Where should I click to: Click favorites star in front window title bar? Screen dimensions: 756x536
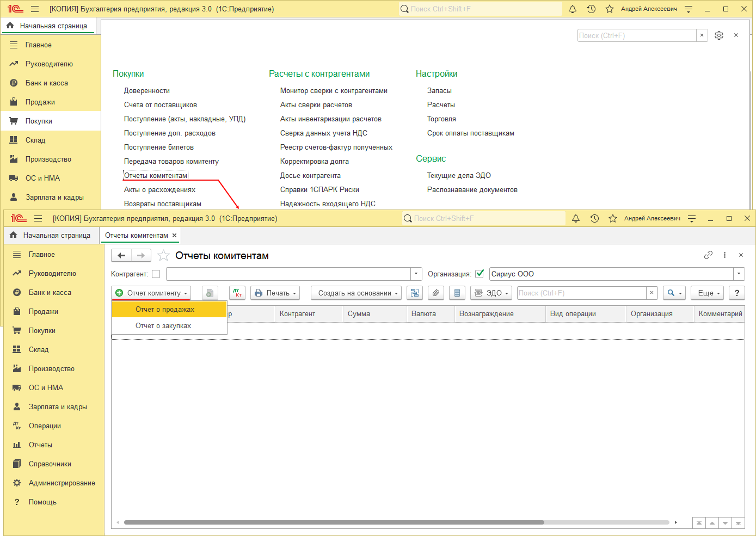pos(613,218)
